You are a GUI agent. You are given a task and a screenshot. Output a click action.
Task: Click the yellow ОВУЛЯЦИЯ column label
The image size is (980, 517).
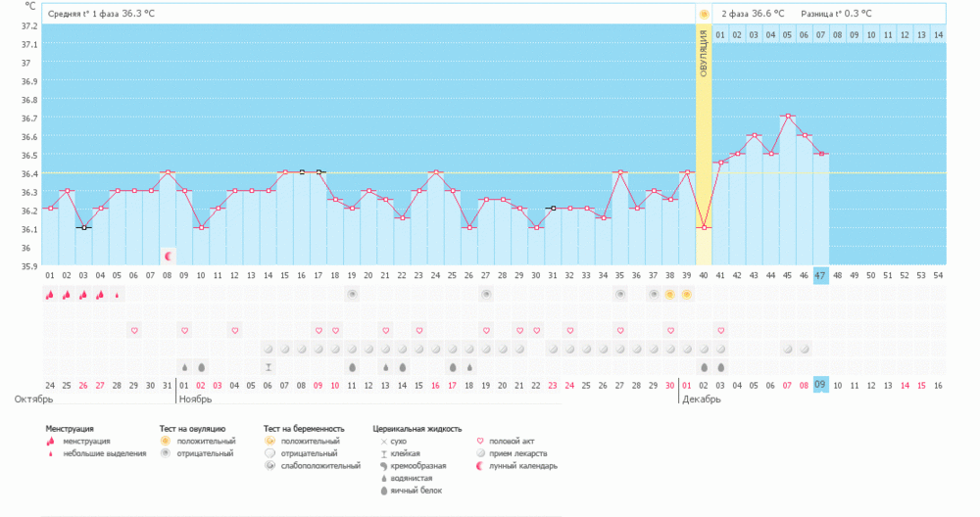tap(704, 61)
